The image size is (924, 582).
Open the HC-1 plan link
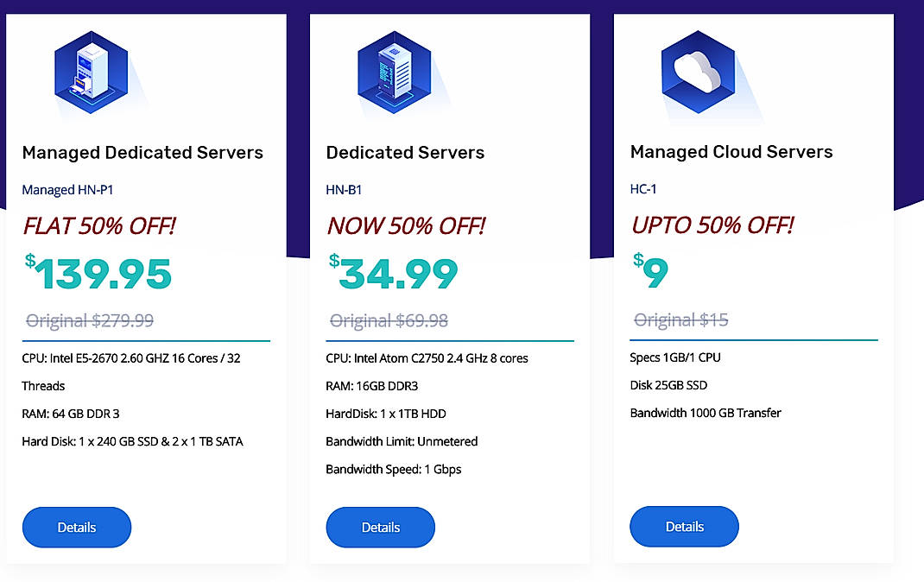644,188
